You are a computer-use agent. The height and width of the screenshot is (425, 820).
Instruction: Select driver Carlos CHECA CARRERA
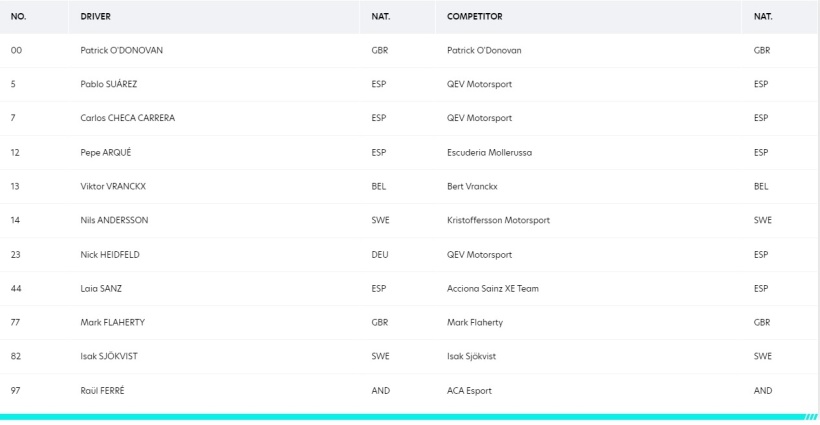coord(128,118)
